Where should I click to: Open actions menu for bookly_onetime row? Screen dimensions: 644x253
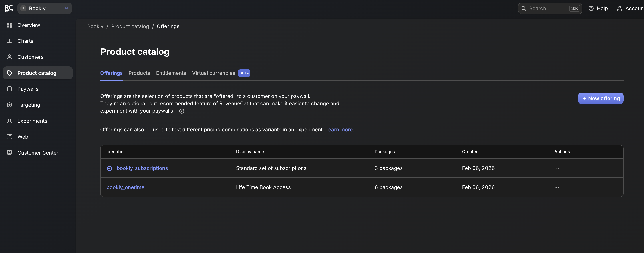(x=557, y=187)
